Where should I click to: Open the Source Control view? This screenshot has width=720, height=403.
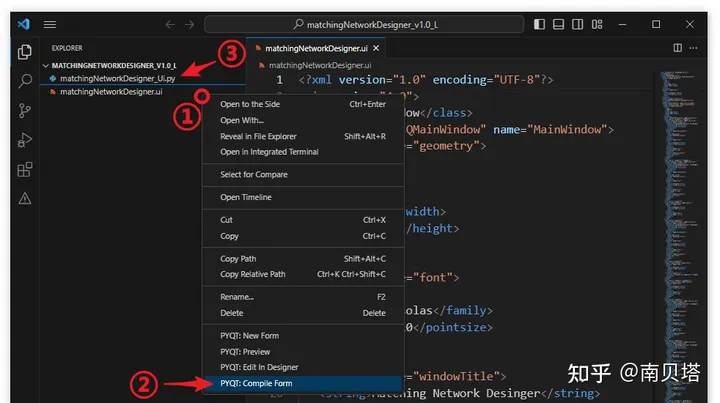point(24,111)
